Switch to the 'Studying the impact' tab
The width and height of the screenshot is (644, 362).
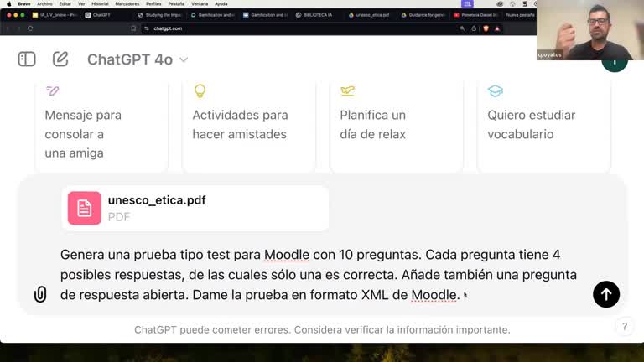coord(160,15)
